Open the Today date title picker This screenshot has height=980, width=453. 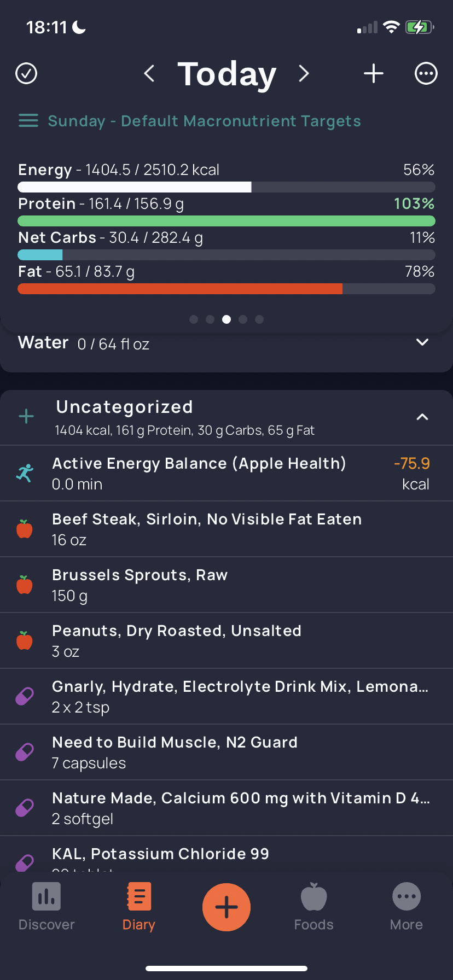[226, 73]
